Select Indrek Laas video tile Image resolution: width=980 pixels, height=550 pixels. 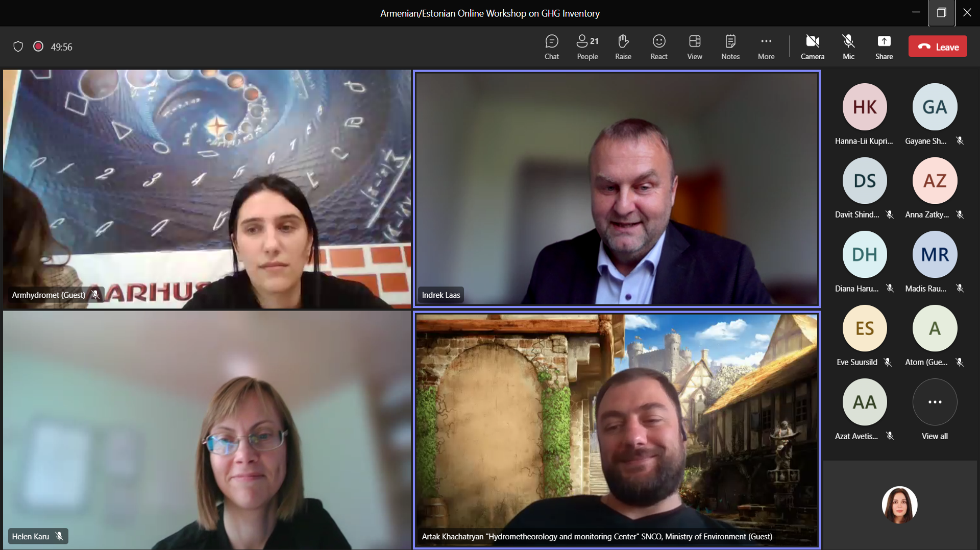(x=617, y=189)
